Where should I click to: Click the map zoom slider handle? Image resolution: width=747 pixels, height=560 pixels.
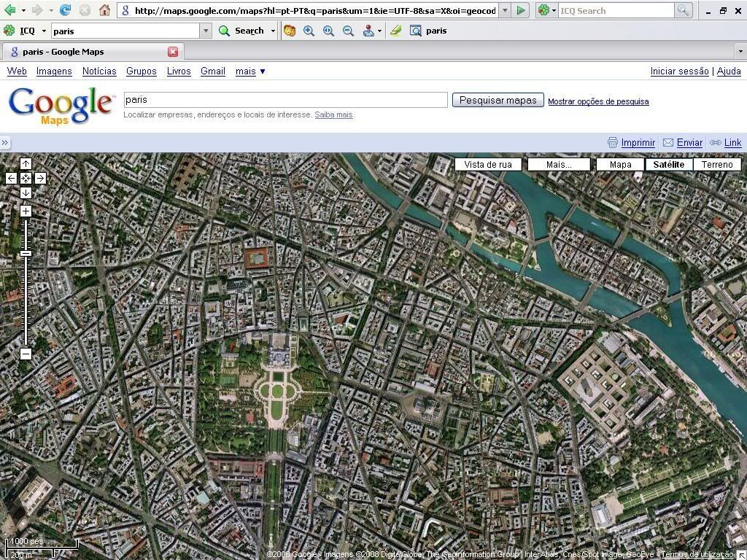[x=26, y=253]
